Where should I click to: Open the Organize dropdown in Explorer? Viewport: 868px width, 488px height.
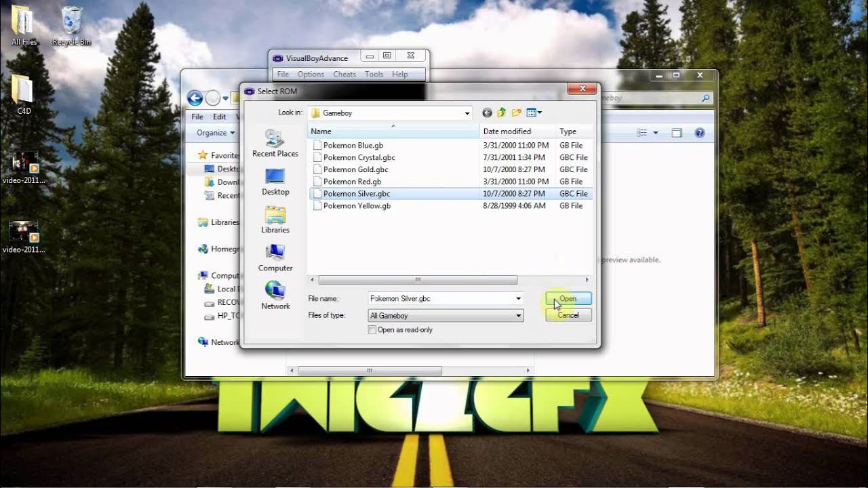click(x=216, y=133)
